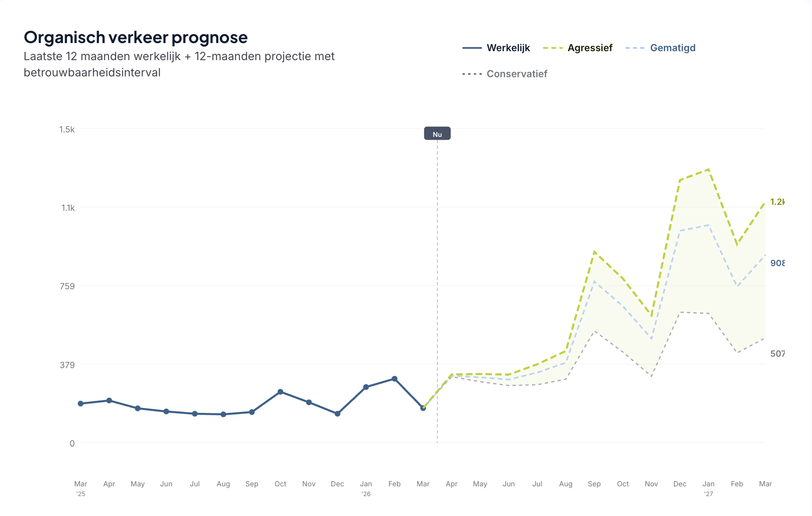
Task: Toggle the Werkelijk legend series
Action: pyautogui.click(x=508, y=48)
